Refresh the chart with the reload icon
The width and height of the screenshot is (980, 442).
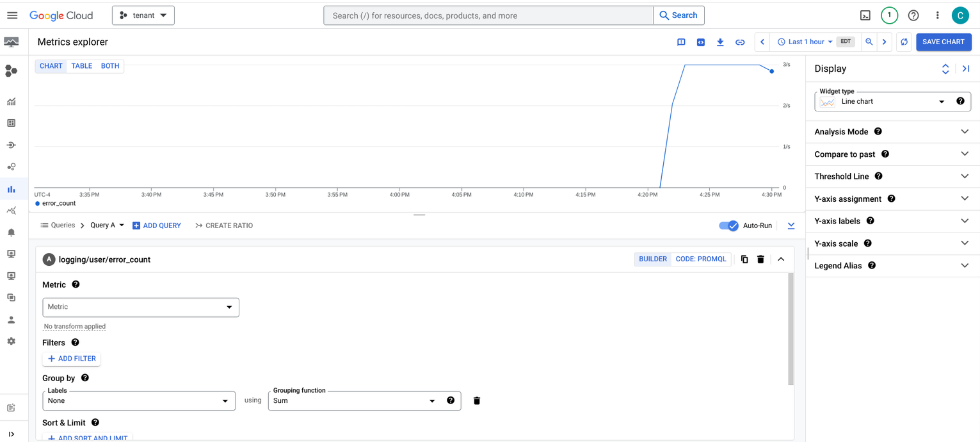[904, 42]
